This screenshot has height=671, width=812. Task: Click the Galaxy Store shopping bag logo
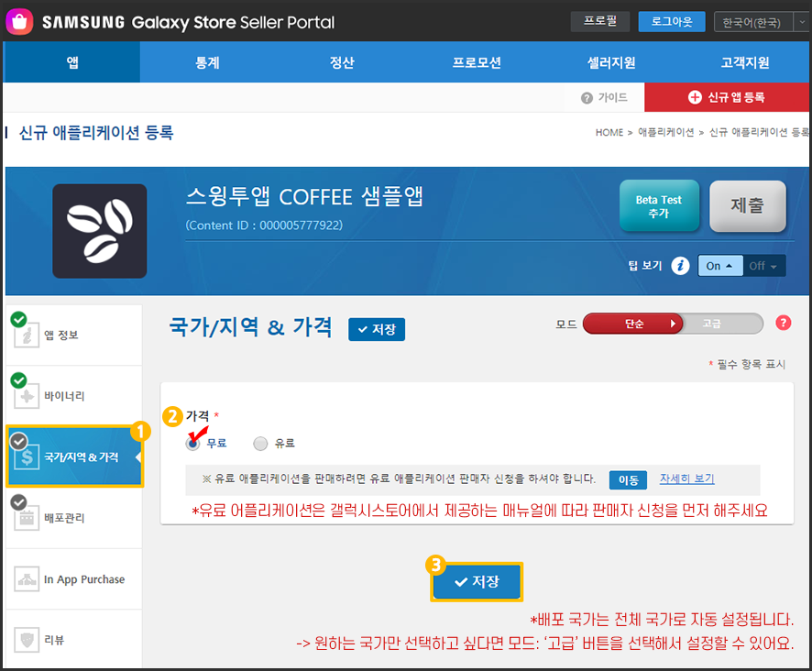[20, 21]
